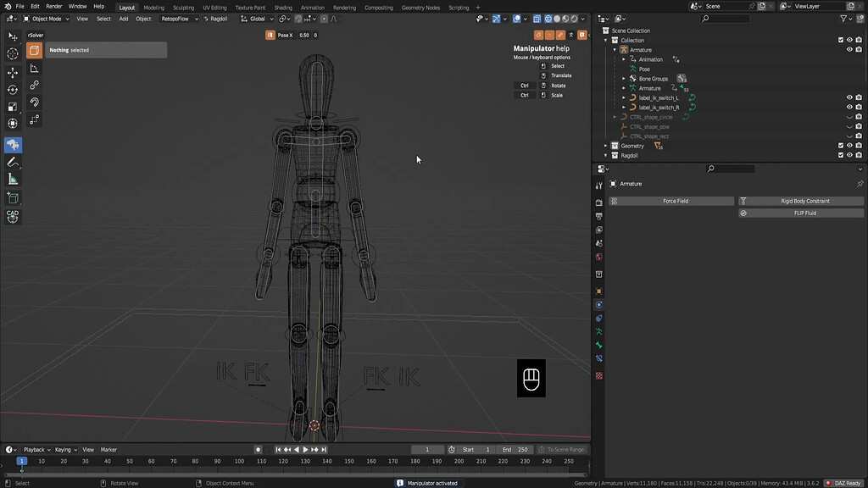This screenshot has width=868, height=488.
Task: Click the rSolver horseshoe-shaped icon
Action: click(x=34, y=103)
